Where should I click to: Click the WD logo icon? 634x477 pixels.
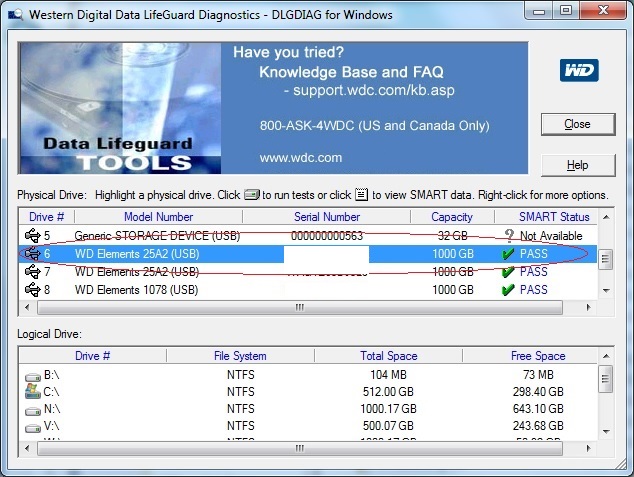[579, 70]
